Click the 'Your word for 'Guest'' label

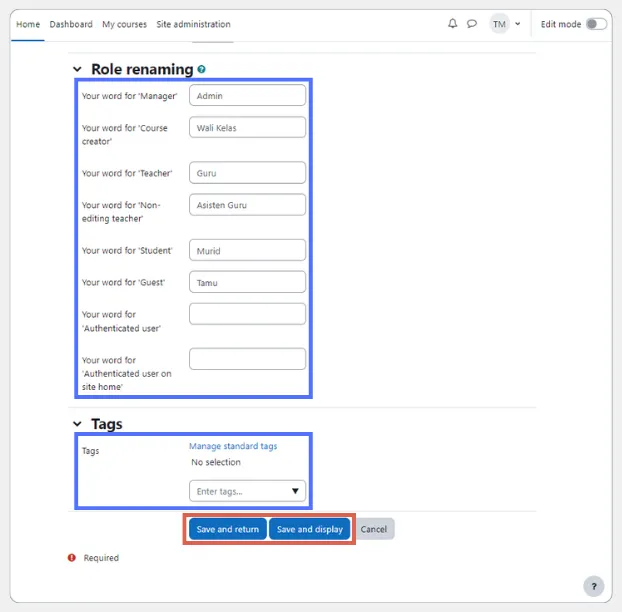[123, 282]
